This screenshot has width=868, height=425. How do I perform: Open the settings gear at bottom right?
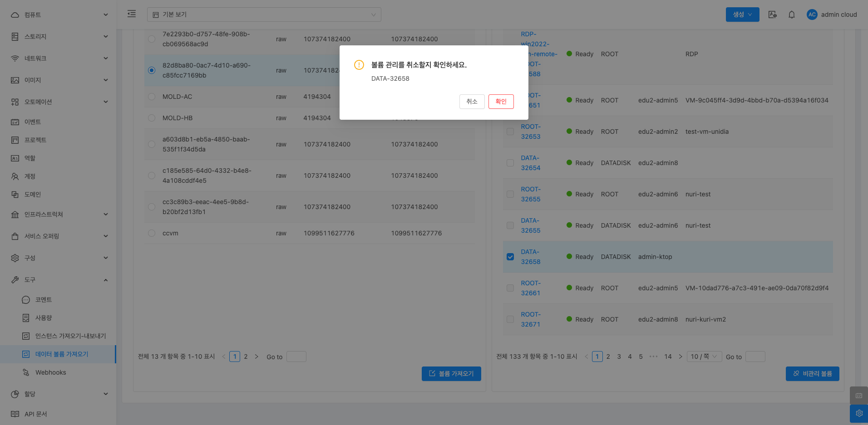click(858, 413)
